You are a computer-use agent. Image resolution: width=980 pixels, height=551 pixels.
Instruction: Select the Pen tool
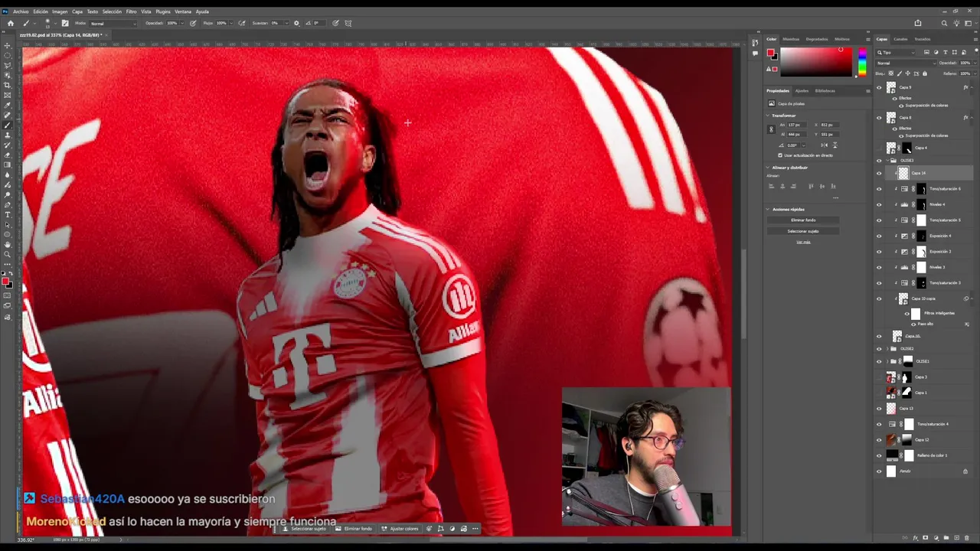pos(8,205)
